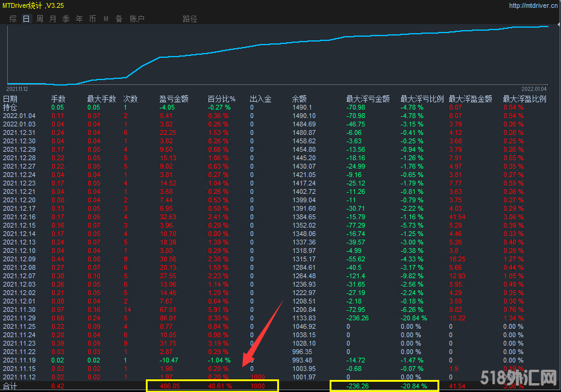The width and height of the screenshot is (561, 392).
Task: Switch to the 账户 account tab
Action: [137, 19]
